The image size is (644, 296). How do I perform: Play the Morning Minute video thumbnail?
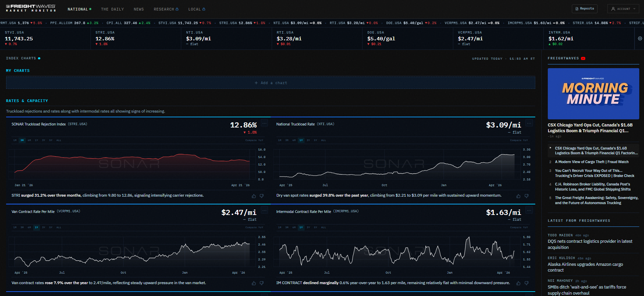point(593,94)
